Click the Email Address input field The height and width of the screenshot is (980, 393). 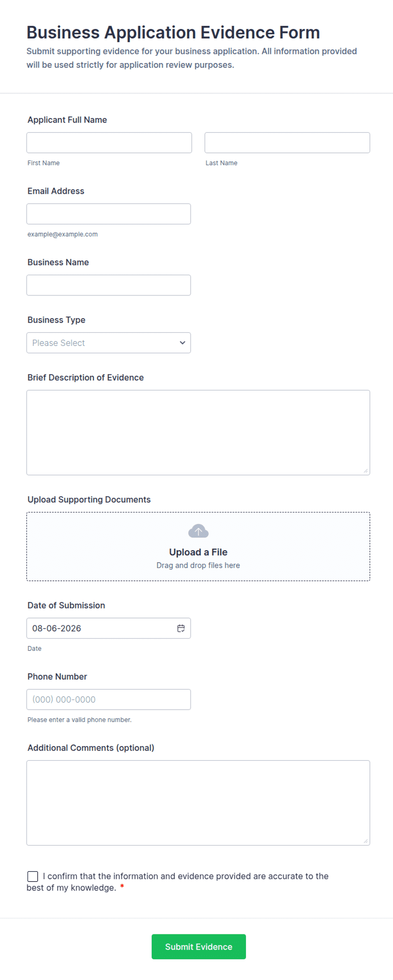pos(109,214)
